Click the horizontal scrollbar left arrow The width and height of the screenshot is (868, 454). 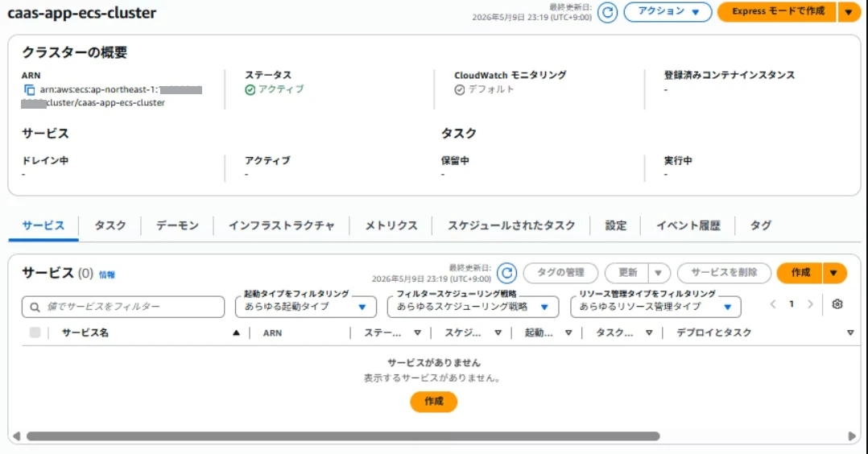tap(17, 436)
